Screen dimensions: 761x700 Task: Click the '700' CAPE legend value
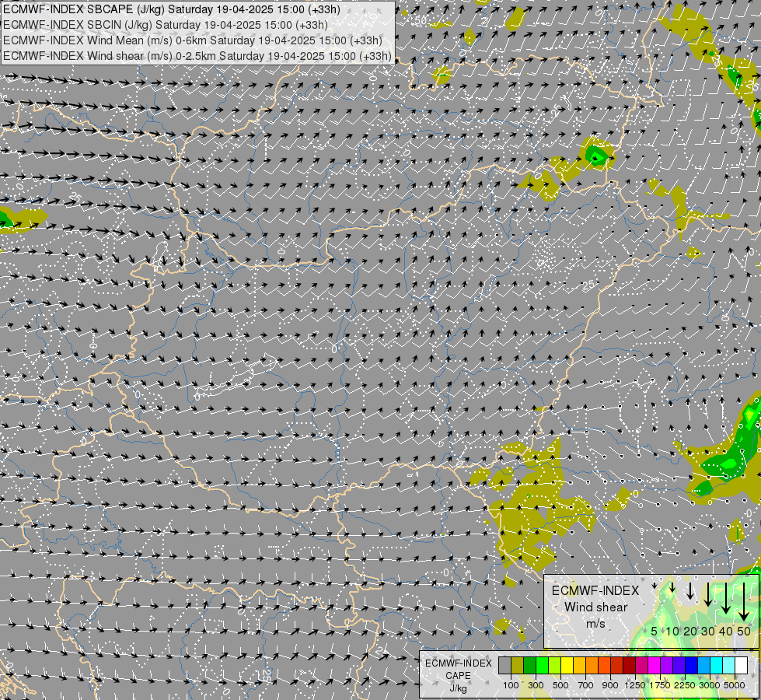coord(586,685)
